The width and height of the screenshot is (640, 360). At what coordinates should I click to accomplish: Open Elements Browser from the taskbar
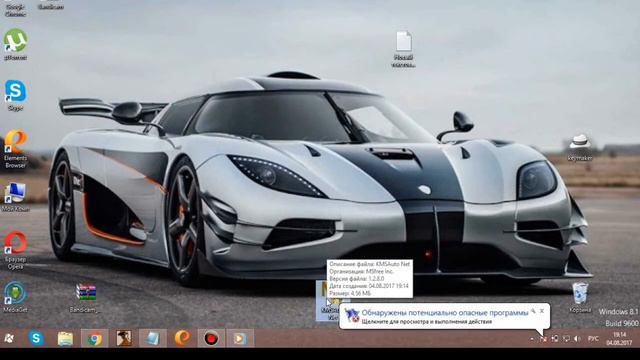pyautogui.click(x=182, y=338)
